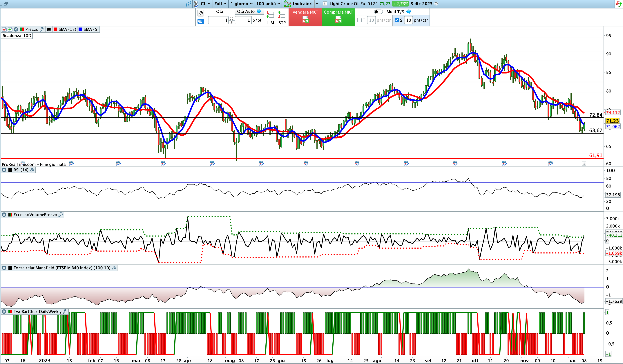
Task: Click the SMA (5) blue swatch
Action: click(80, 29)
